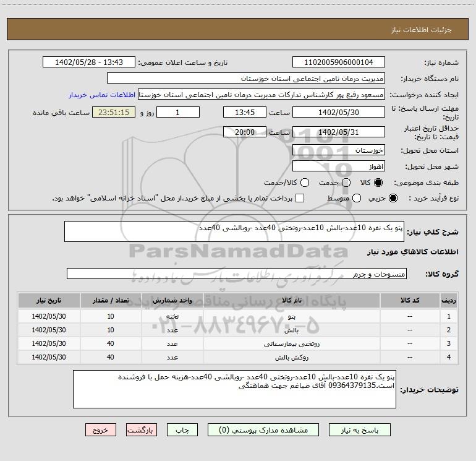Click the بازگشت back button

tap(142, 430)
